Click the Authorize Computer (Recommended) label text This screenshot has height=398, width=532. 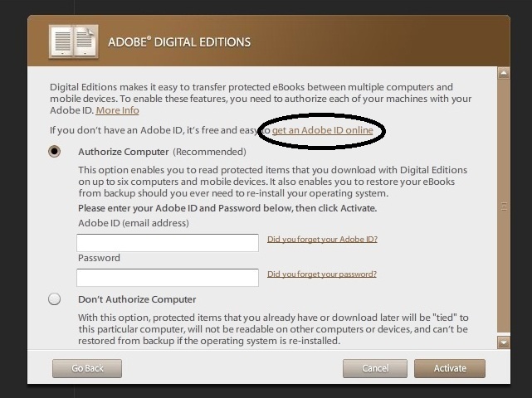pyautogui.click(x=162, y=152)
